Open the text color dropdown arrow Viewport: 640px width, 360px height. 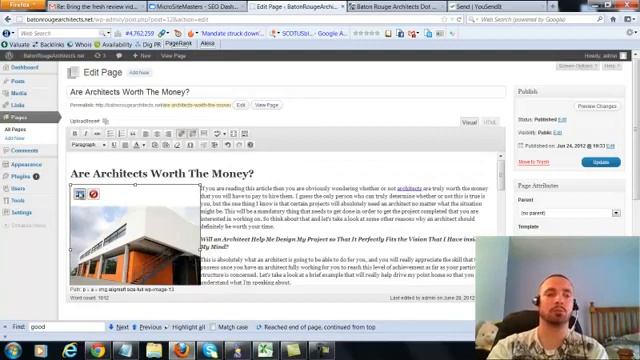(144, 145)
